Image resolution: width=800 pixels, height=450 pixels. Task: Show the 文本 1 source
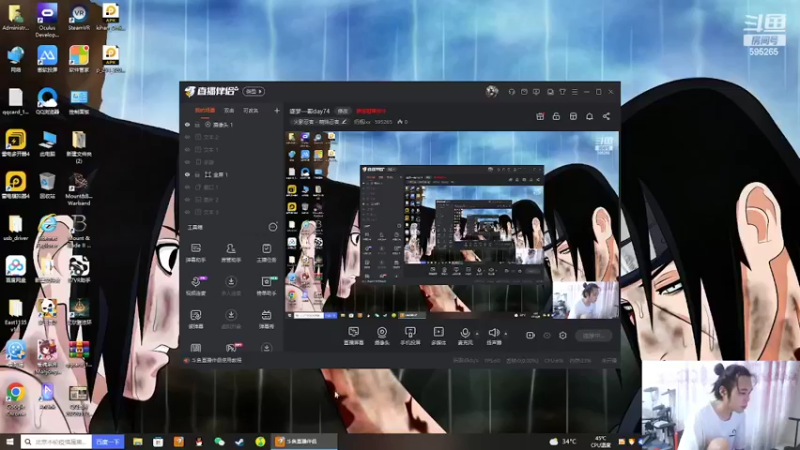click(187, 149)
